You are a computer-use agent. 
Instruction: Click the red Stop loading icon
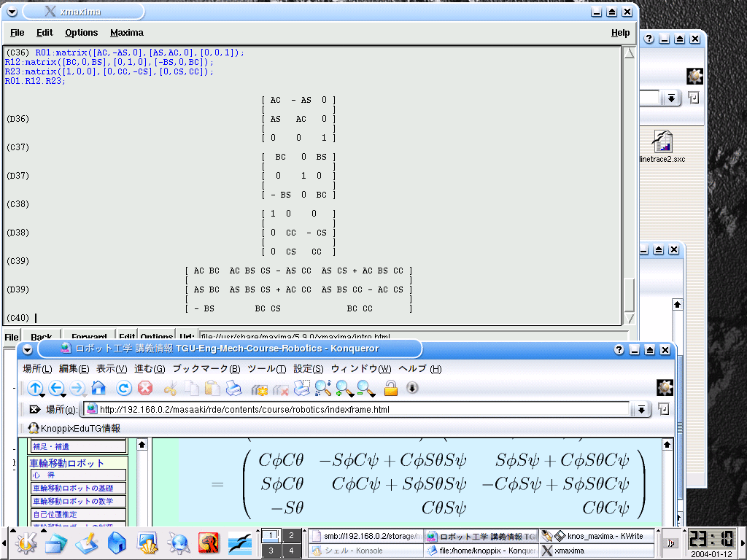coord(145,389)
